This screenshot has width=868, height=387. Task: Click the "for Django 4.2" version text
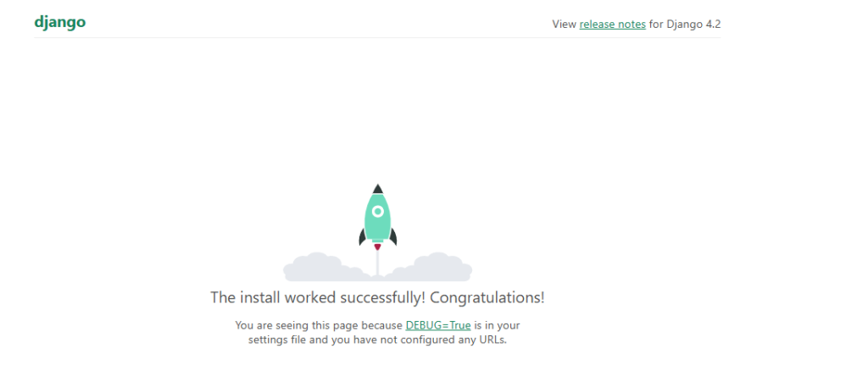[685, 24]
